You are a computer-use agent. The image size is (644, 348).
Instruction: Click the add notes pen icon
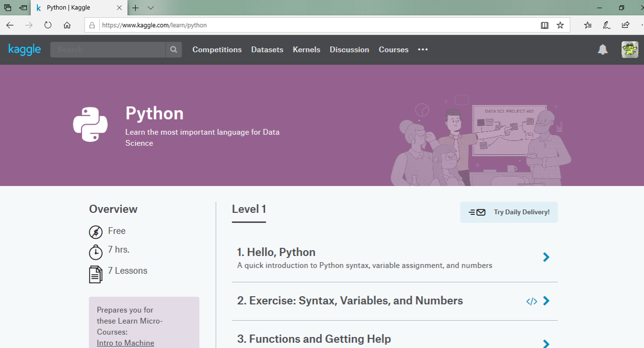pyautogui.click(x=607, y=25)
